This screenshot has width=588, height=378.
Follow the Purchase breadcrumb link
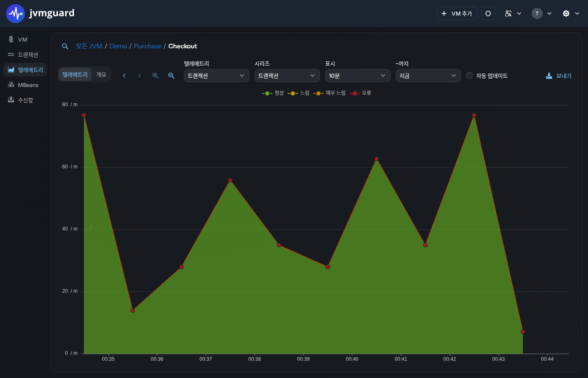147,46
